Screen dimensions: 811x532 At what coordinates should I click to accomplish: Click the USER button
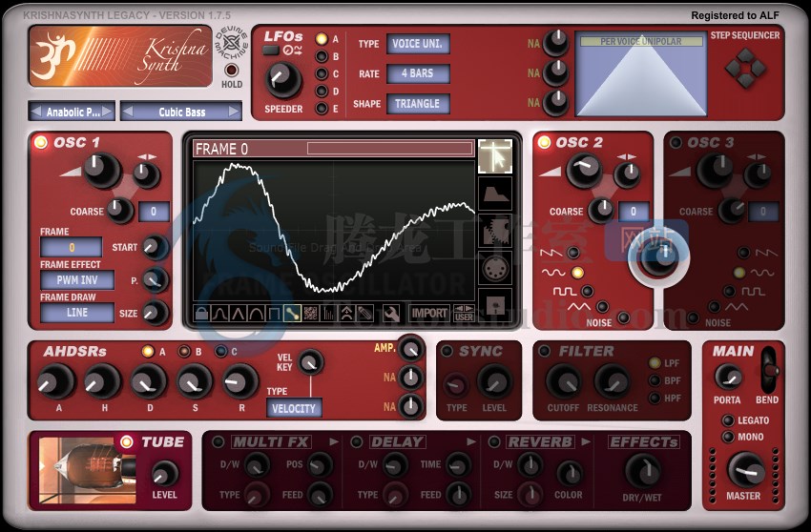pyautogui.click(x=464, y=314)
